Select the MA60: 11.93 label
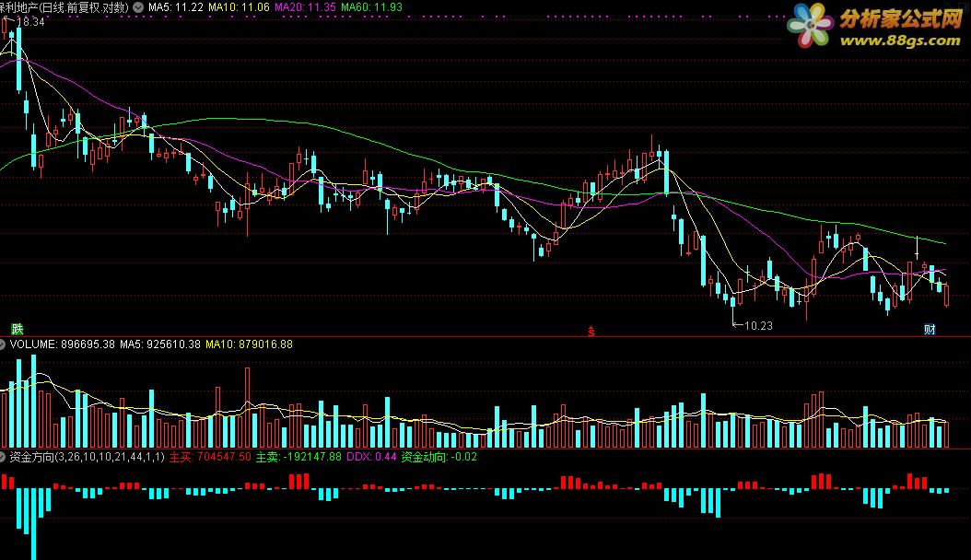 coord(371,7)
